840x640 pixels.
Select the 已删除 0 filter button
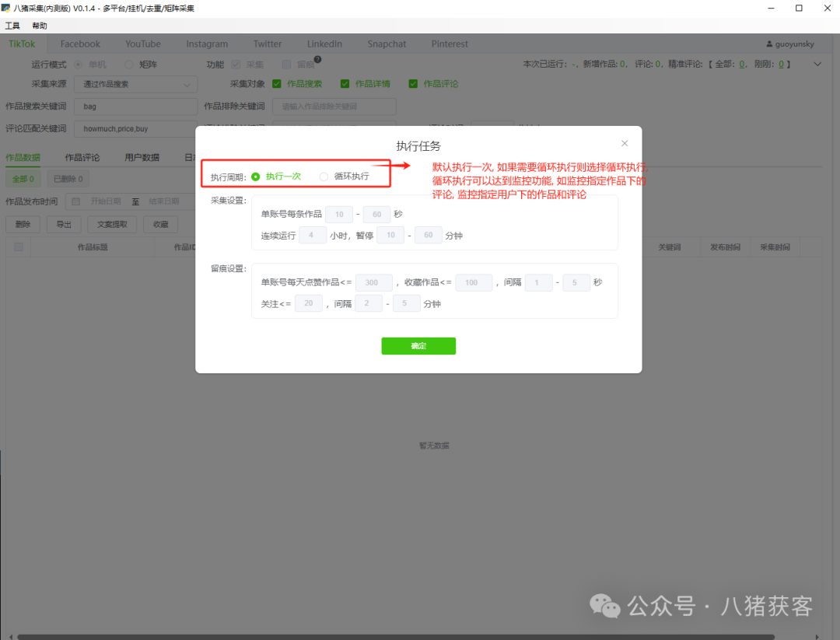[x=68, y=179]
